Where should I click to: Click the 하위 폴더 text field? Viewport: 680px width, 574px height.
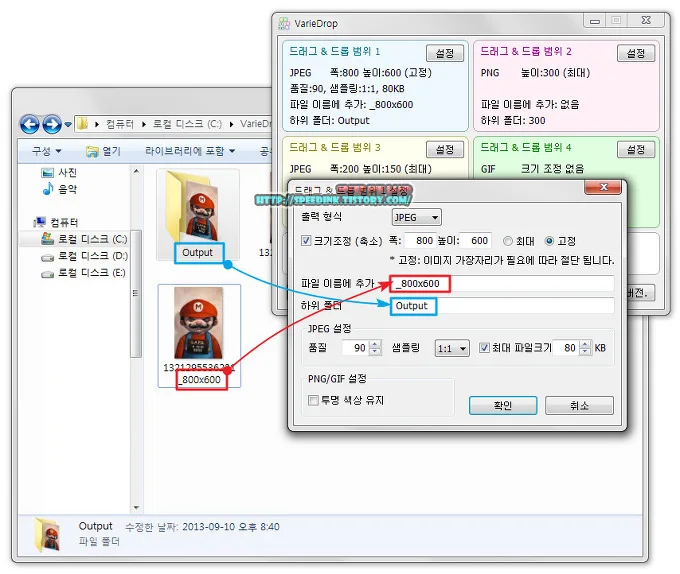click(502, 306)
